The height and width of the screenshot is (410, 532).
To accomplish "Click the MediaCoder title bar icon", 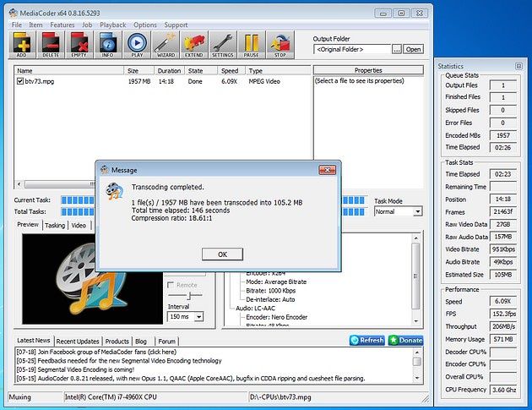I will (14, 14).
